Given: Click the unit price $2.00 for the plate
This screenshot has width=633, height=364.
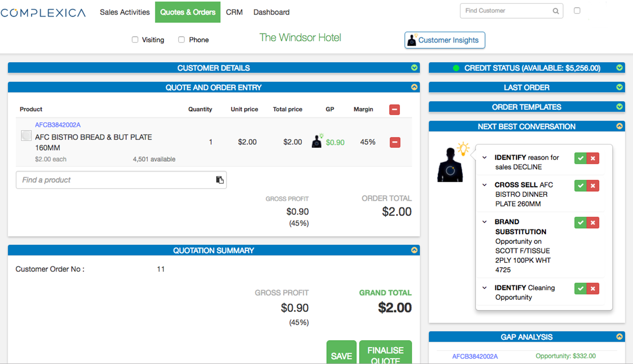Looking at the screenshot, I should pyautogui.click(x=247, y=142).
